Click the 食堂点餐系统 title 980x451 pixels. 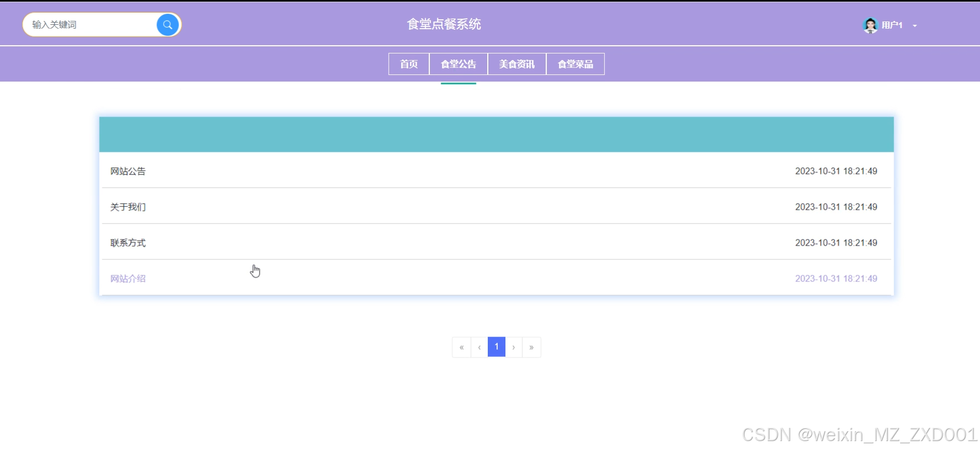pyautogui.click(x=444, y=24)
